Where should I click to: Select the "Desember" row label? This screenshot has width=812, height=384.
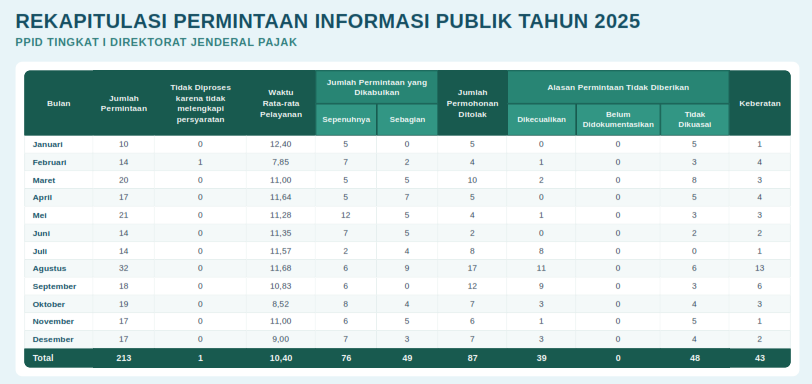point(53,339)
